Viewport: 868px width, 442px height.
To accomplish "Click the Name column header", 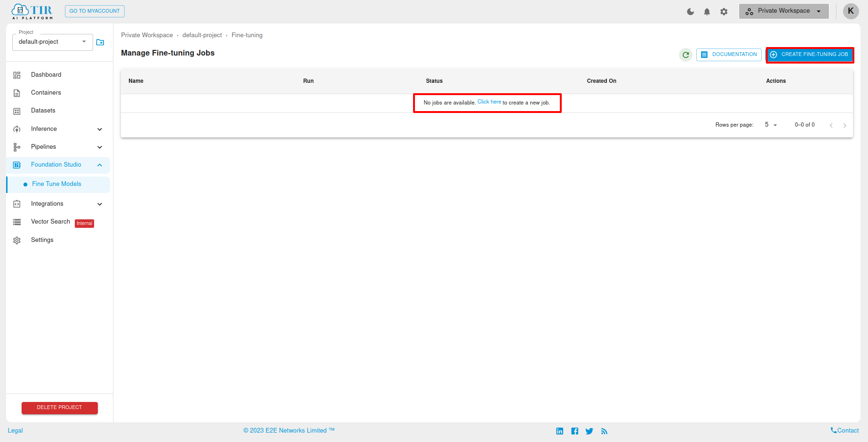I will tap(136, 81).
